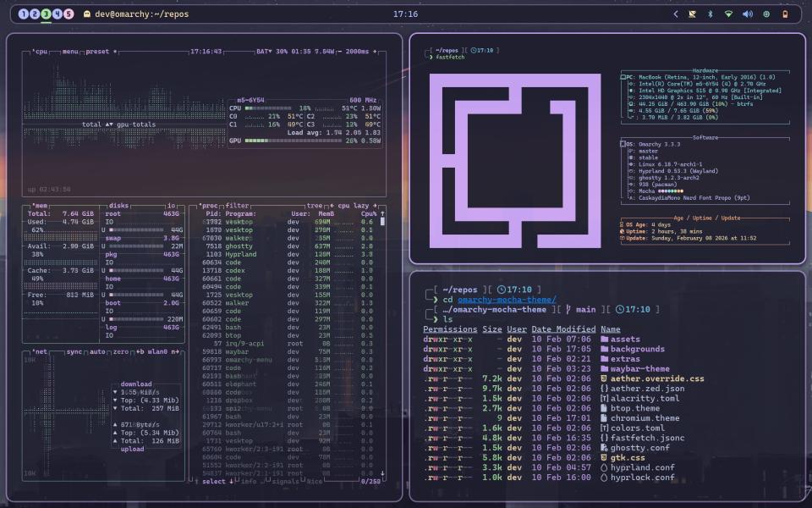Viewport: 812px width, 508px height.
Task: Click the b previous-interface arrow before wlan0
Action: tap(140, 352)
